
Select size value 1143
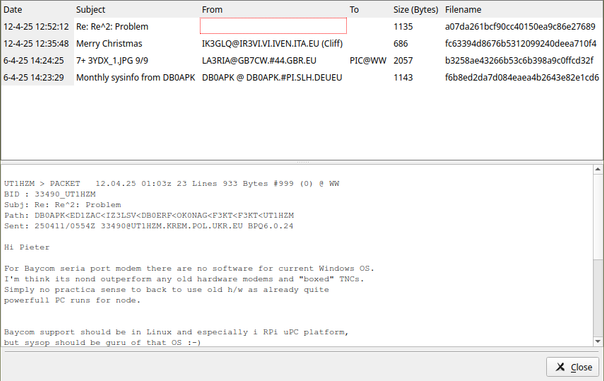403,77
